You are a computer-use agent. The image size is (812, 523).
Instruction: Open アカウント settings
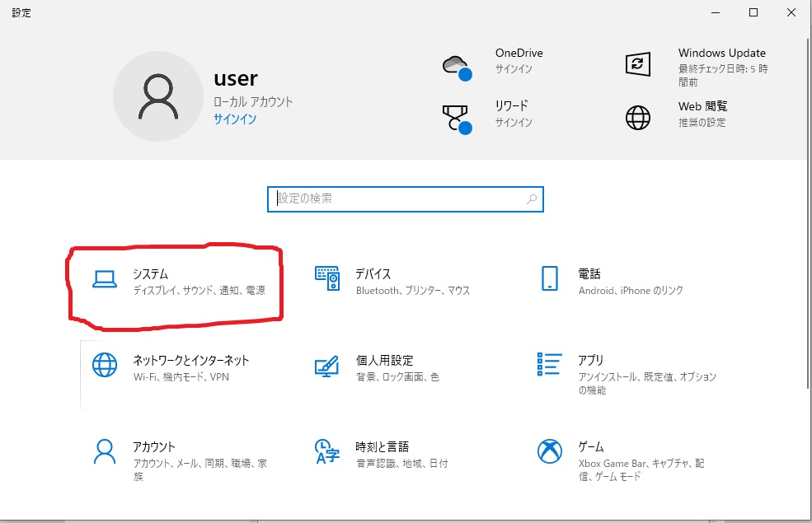pos(181,457)
